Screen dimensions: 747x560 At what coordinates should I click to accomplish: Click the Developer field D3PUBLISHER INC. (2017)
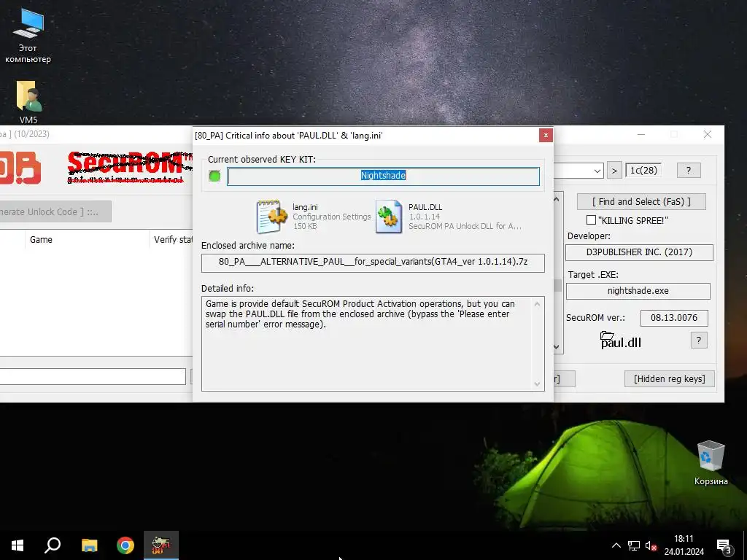point(639,252)
